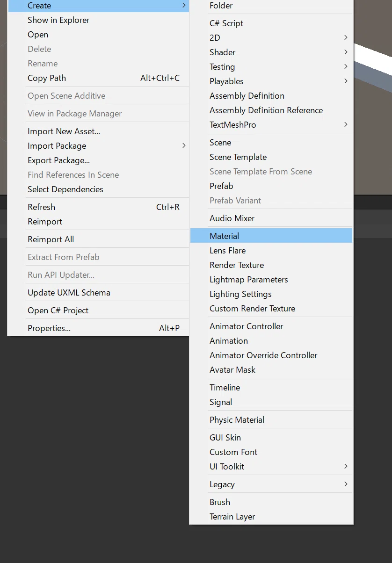This screenshot has width=392, height=563.
Task: Open the UI Toolkit submenu
Action: tap(271, 467)
